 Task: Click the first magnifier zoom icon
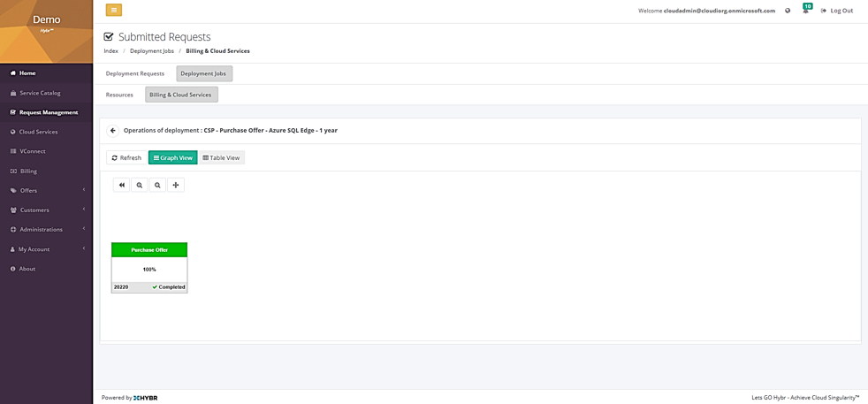tap(140, 185)
